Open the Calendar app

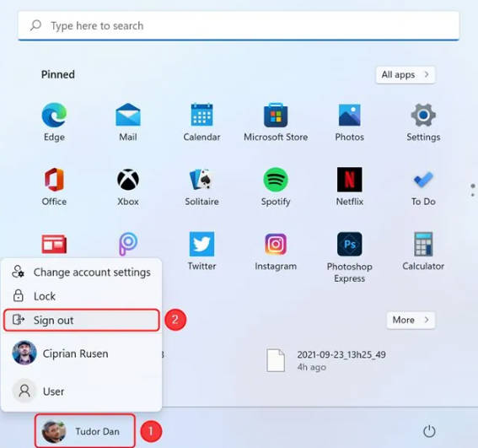(x=201, y=121)
